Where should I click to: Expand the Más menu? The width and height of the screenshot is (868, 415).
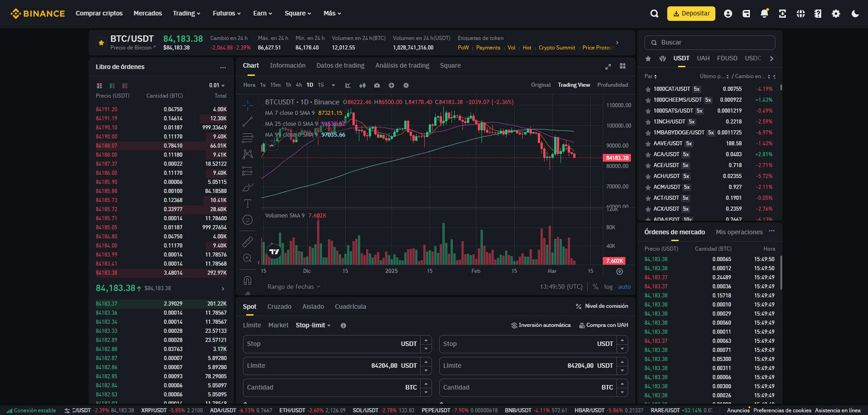point(332,13)
